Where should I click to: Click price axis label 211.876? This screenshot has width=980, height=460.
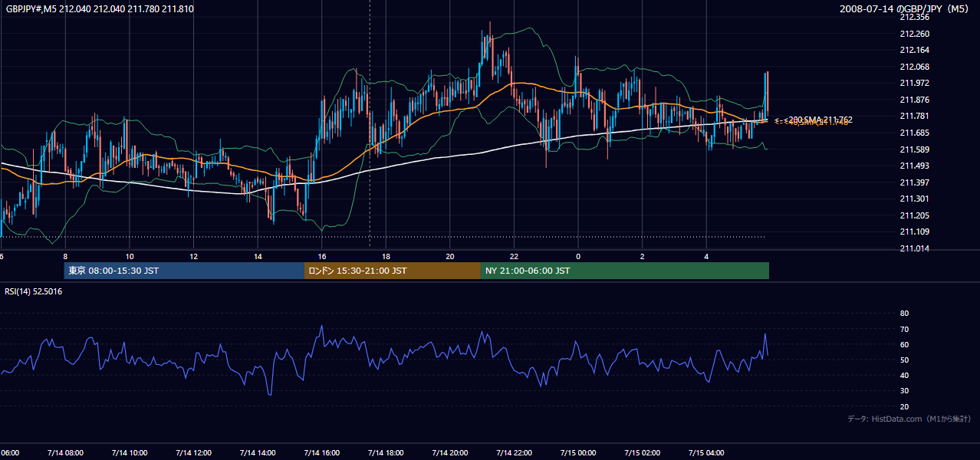point(914,100)
